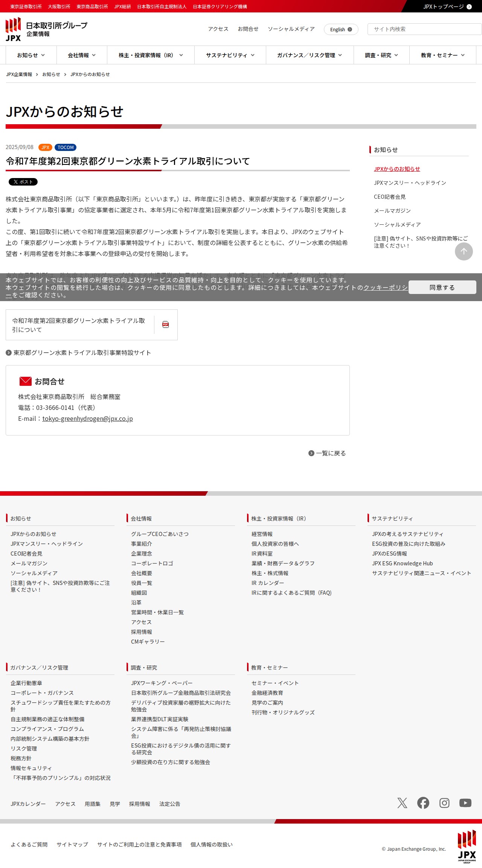
Task: Select JPXマンスリー・ヘッドライン in the sidebar
Action: pyautogui.click(x=410, y=183)
